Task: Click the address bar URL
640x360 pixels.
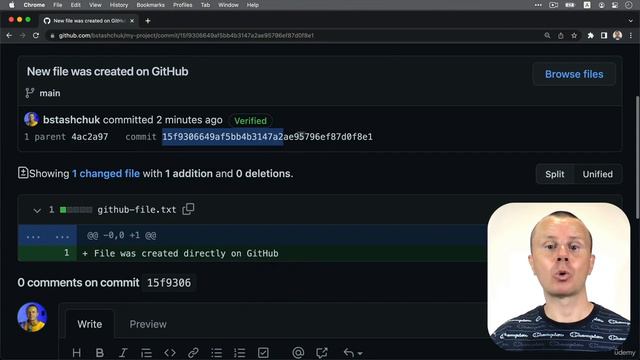Action: pos(186,36)
